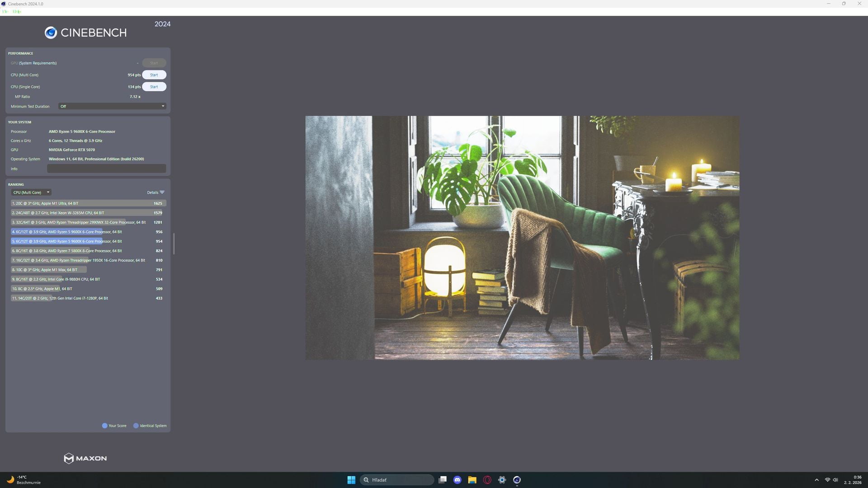Select the Intel Xeon W-3265M ranking row
Image resolution: width=868 pixels, height=488 pixels.
coord(88,213)
